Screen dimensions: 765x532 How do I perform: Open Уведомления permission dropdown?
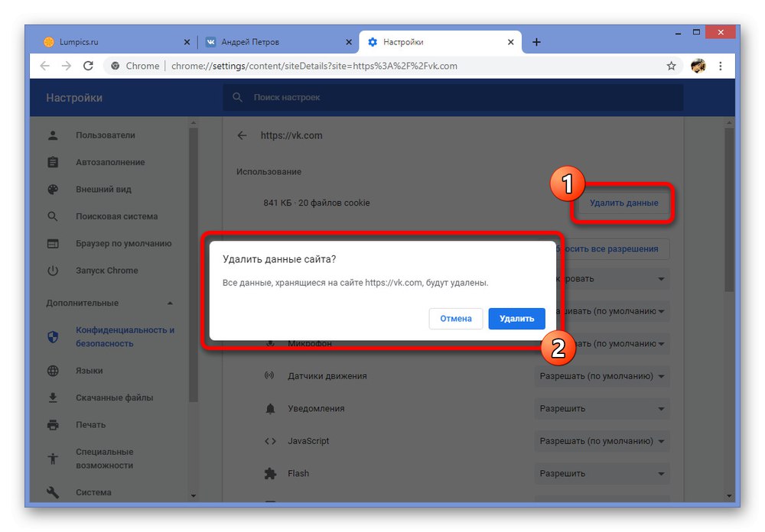click(602, 409)
